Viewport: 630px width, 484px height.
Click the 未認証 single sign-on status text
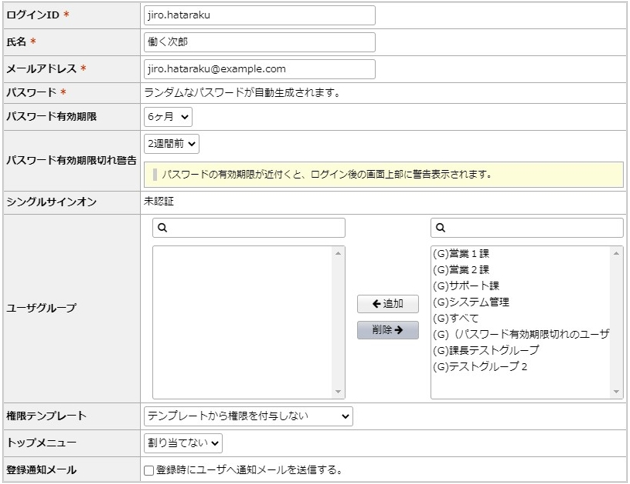click(x=159, y=202)
